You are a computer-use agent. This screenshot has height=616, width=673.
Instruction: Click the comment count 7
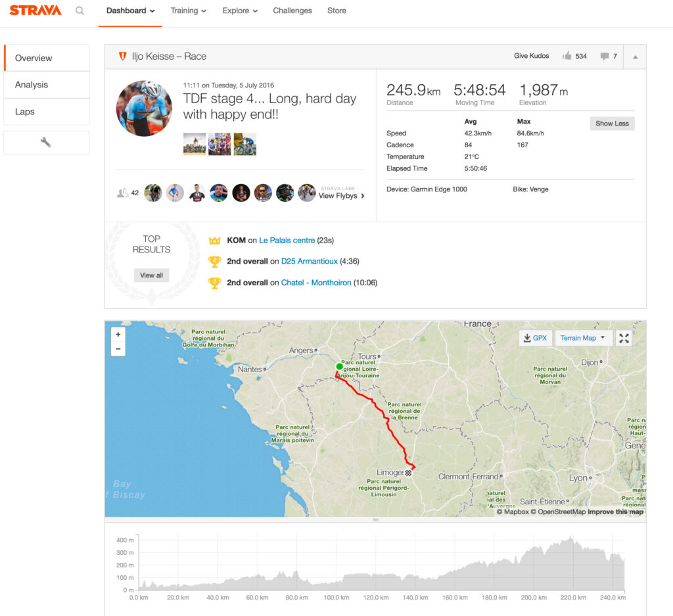615,57
